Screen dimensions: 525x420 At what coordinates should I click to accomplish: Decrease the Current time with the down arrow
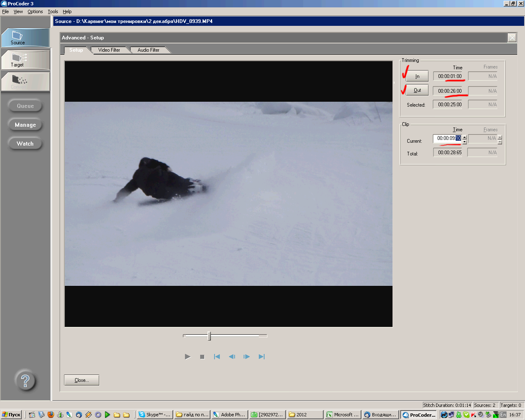(x=464, y=142)
